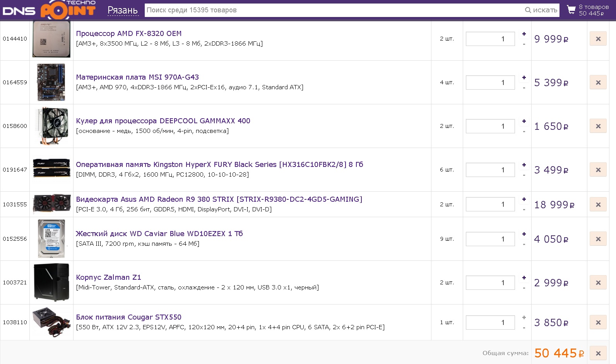
Task: Decrease quantity of AMD FX-8320 processor
Action: pos(524,44)
